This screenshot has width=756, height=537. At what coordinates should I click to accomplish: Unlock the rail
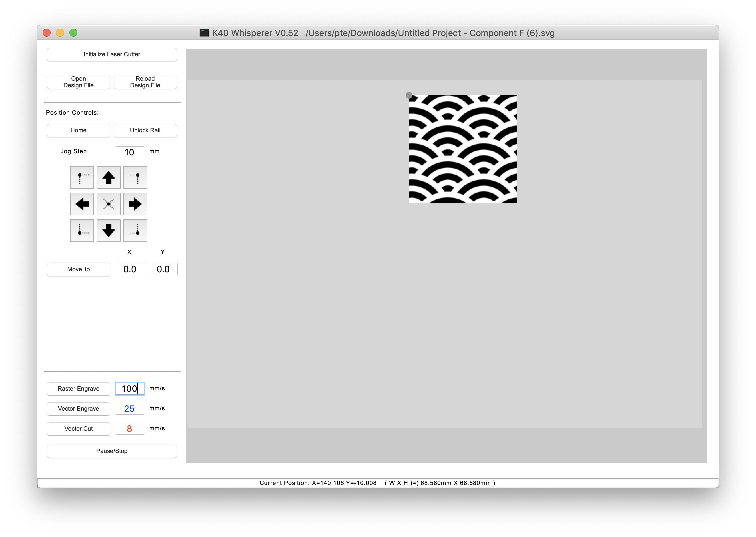pyautogui.click(x=145, y=130)
